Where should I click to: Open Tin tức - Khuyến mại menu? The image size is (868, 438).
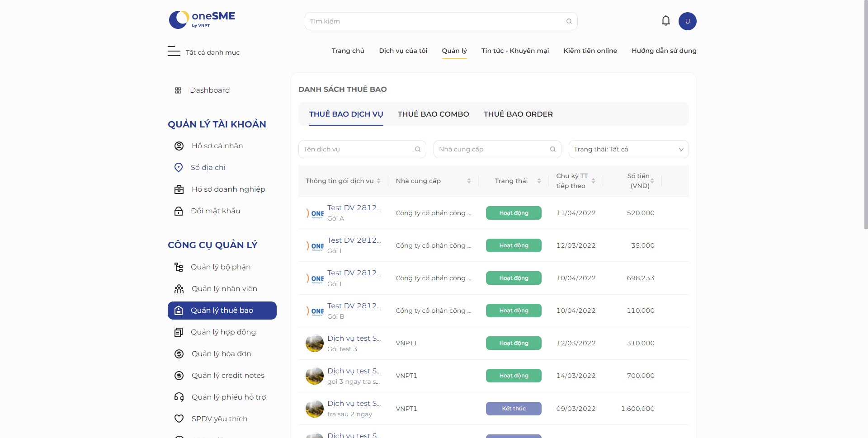515,51
